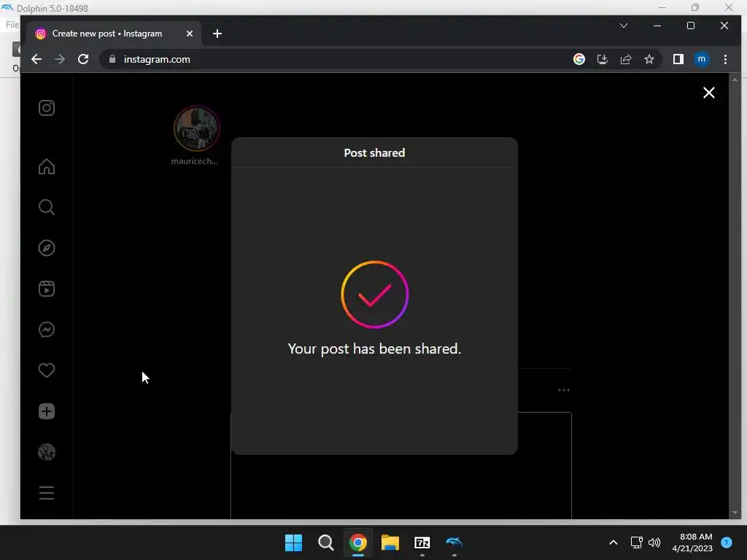Open taskbar Search
Image resolution: width=747 pixels, height=560 pixels.
326,542
